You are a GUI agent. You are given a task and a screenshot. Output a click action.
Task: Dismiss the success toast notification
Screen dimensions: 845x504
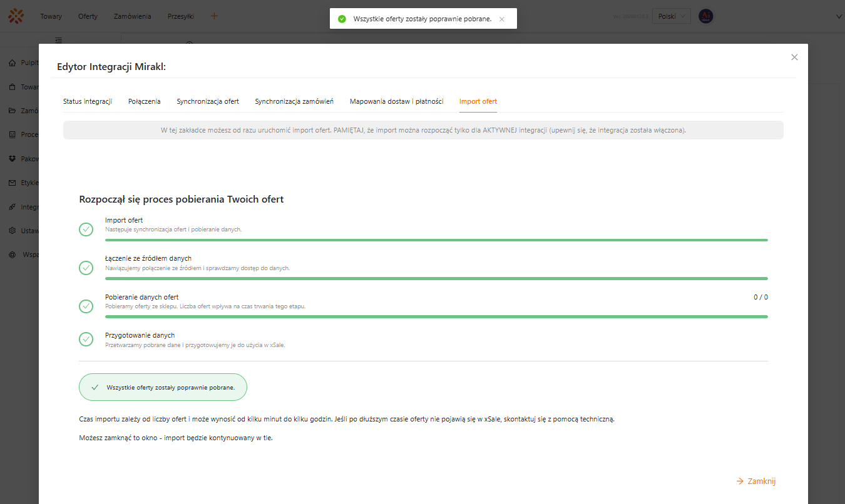[502, 19]
